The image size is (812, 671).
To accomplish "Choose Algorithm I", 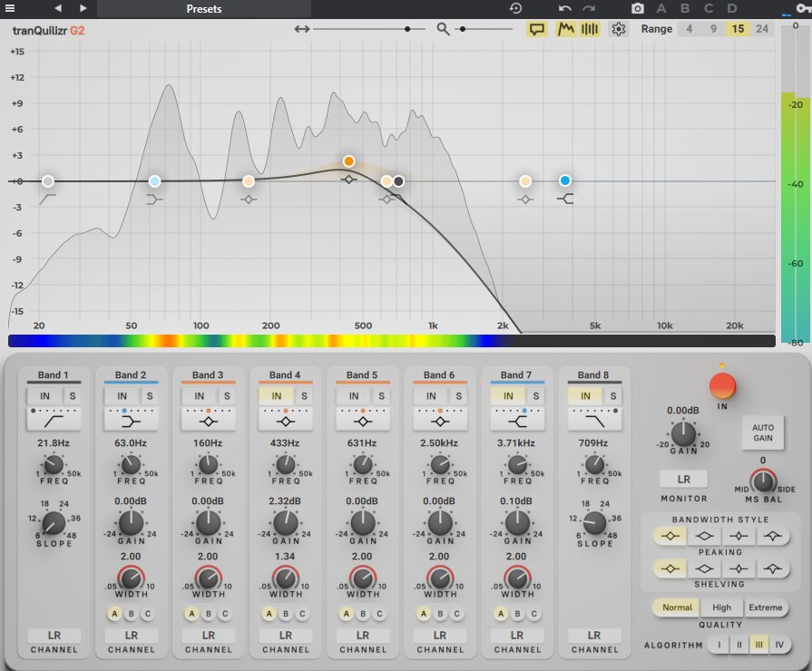I will pyautogui.click(x=719, y=645).
